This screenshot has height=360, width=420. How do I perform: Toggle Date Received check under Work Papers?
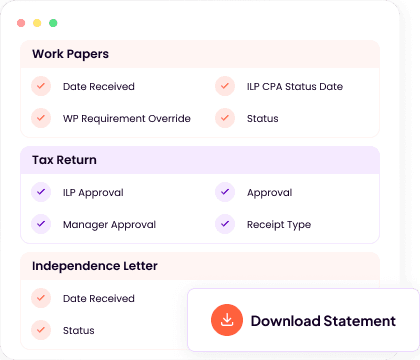[41, 86]
